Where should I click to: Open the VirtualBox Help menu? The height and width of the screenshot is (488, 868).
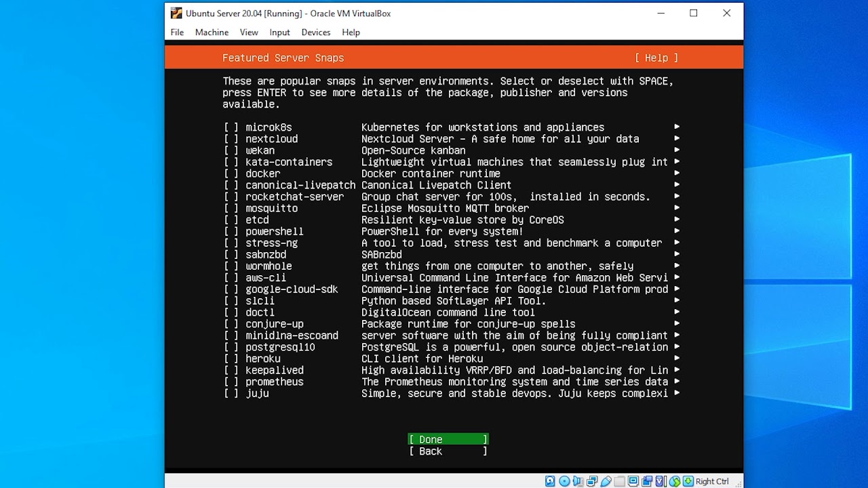[x=351, y=32]
